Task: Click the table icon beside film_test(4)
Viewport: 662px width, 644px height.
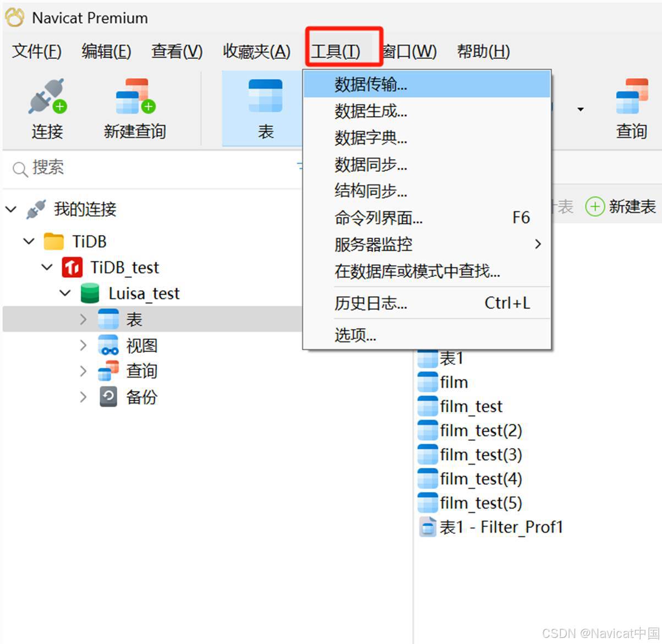Action: tap(428, 479)
